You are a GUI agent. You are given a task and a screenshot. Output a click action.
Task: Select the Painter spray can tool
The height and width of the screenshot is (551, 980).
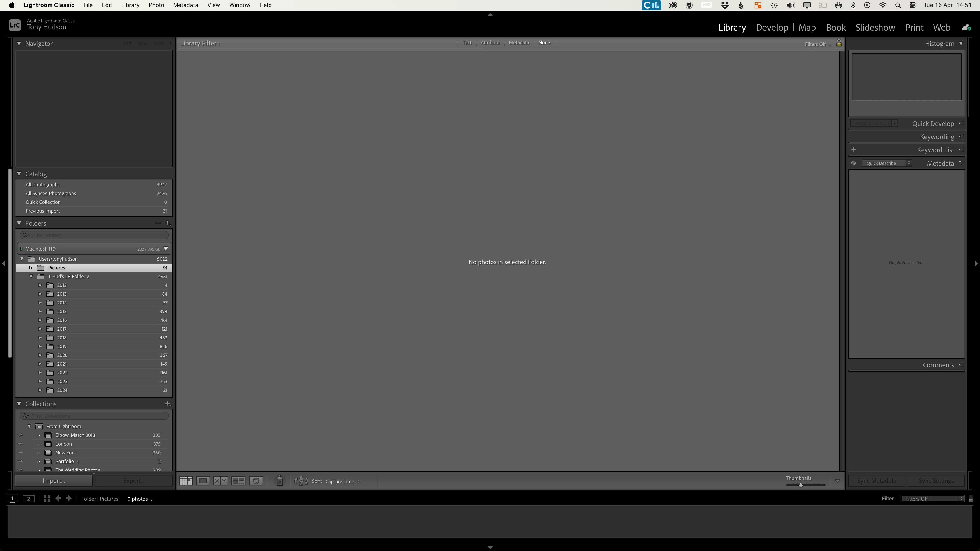[x=280, y=481]
